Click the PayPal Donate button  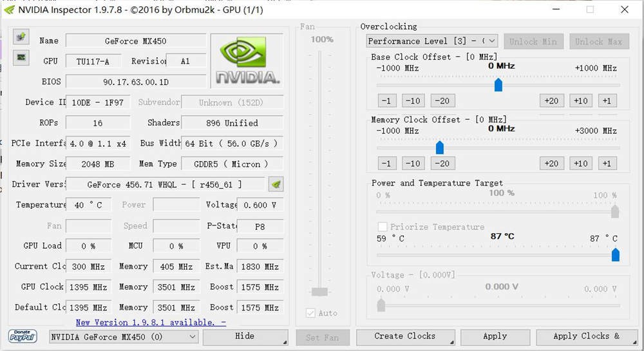point(22,336)
